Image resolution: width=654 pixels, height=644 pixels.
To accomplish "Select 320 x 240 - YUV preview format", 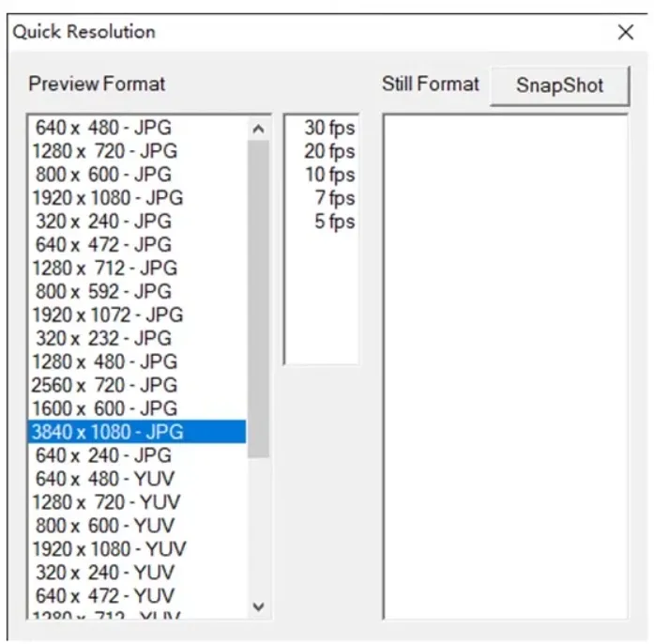I will (137, 572).
